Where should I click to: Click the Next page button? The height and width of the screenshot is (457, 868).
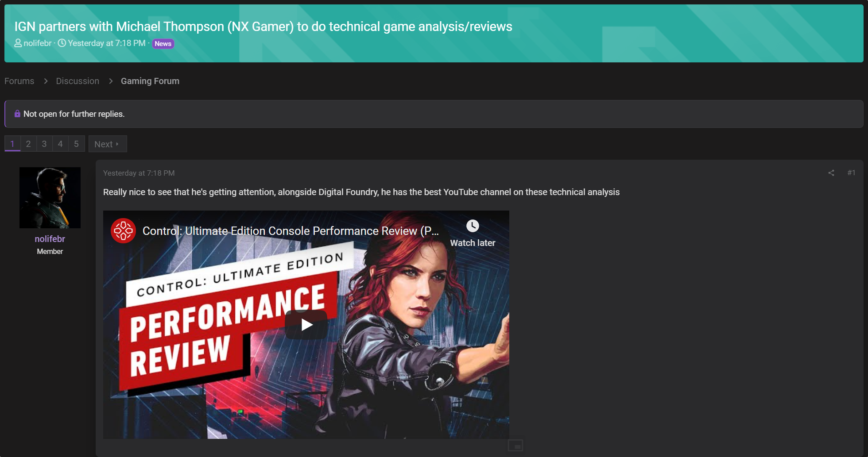(108, 144)
